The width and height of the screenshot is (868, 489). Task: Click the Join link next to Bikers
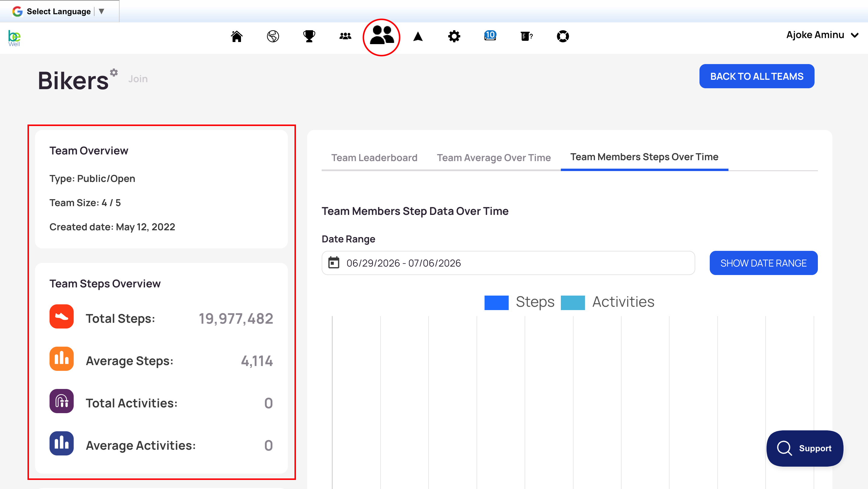pos(138,79)
